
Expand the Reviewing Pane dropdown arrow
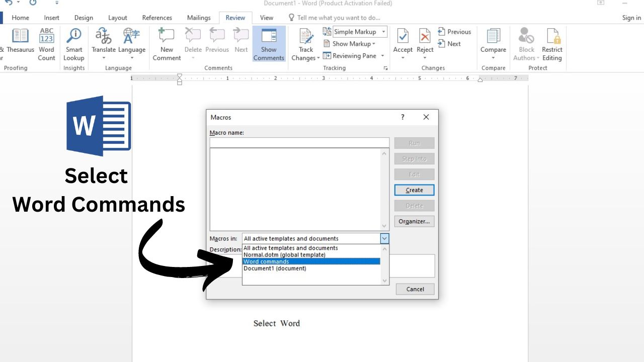point(382,56)
